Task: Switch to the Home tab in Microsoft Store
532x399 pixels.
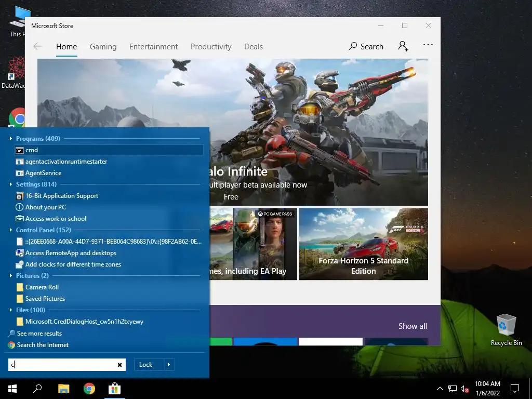Action: (x=66, y=47)
